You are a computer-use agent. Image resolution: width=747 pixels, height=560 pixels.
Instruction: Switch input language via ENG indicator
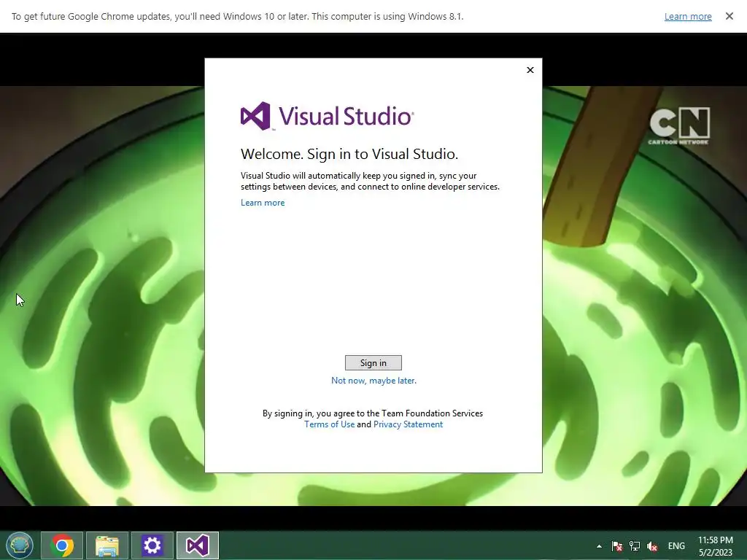tap(676, 546)
